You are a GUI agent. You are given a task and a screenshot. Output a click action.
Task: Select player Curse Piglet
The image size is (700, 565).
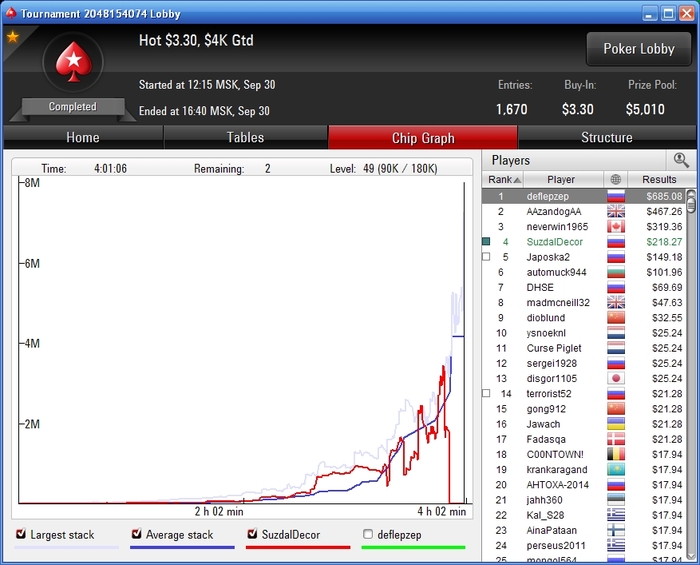(x=554, y=348)
